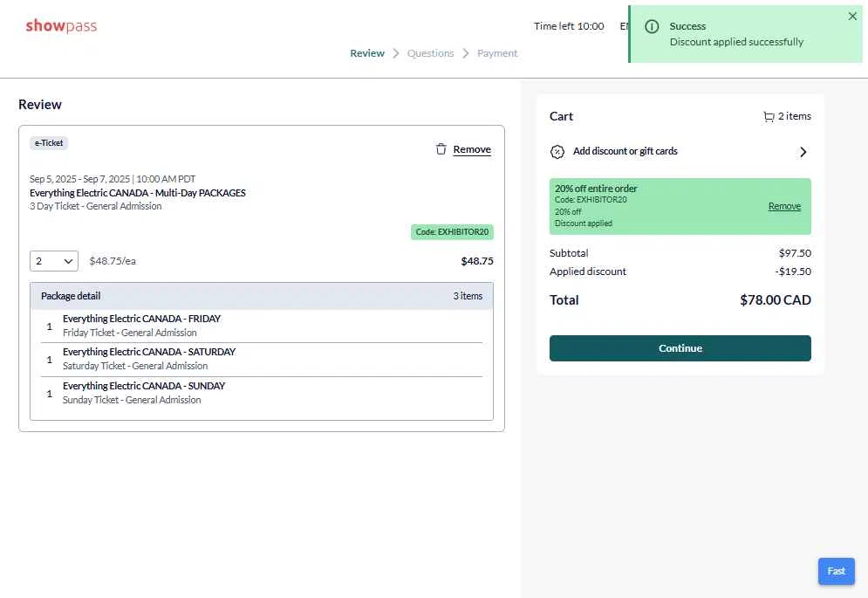Click the Showpass logo
This screenshot has height=598, width=868.
coord(61,25)
